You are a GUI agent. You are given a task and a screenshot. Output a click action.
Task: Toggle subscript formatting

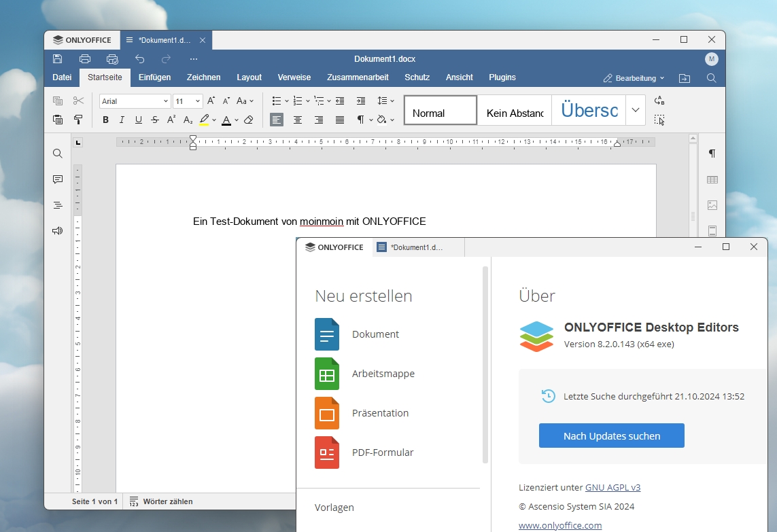(x=188, y=120)
